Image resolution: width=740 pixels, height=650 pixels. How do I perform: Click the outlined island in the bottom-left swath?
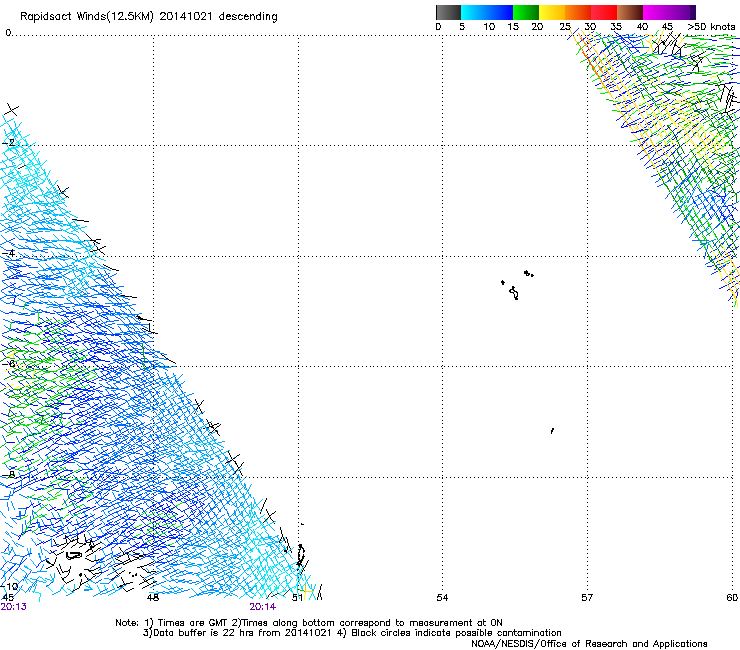(74, 555)
